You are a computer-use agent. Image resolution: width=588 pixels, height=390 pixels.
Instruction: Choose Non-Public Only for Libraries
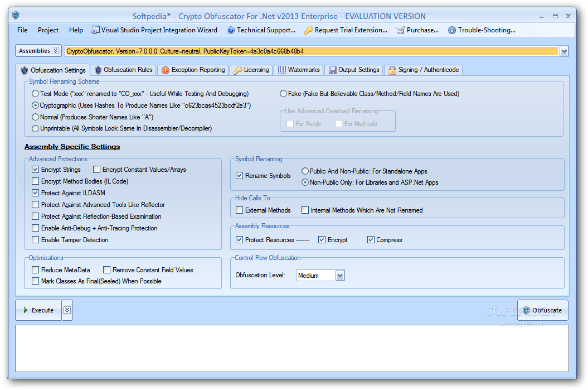coord(305,182)
